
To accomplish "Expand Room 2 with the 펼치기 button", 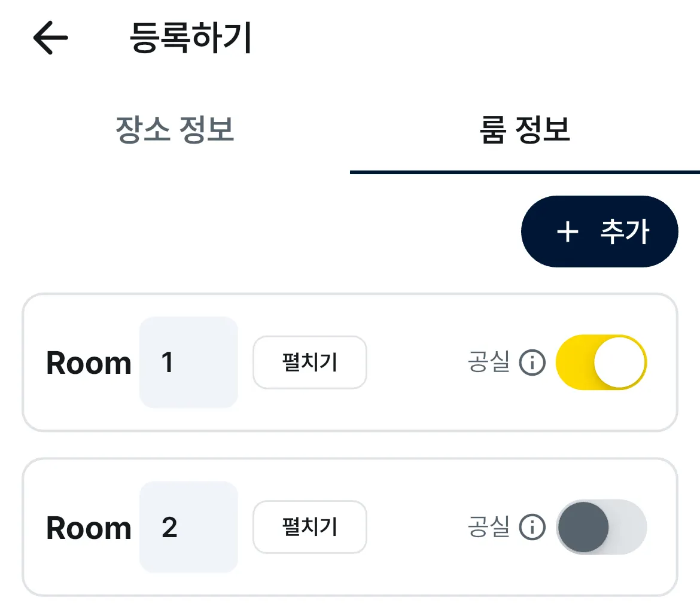I will tap(309, 527).
